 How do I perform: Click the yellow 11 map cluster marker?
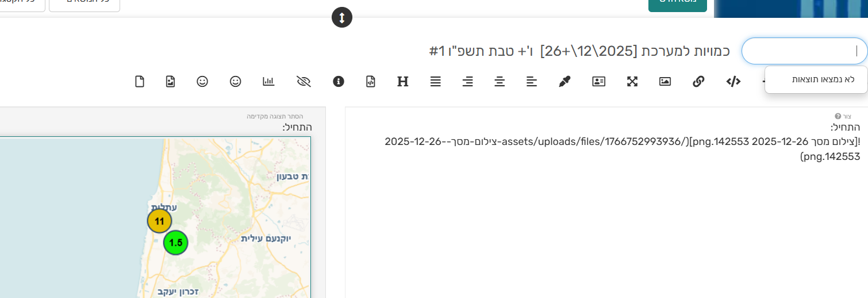click(159, 221)
